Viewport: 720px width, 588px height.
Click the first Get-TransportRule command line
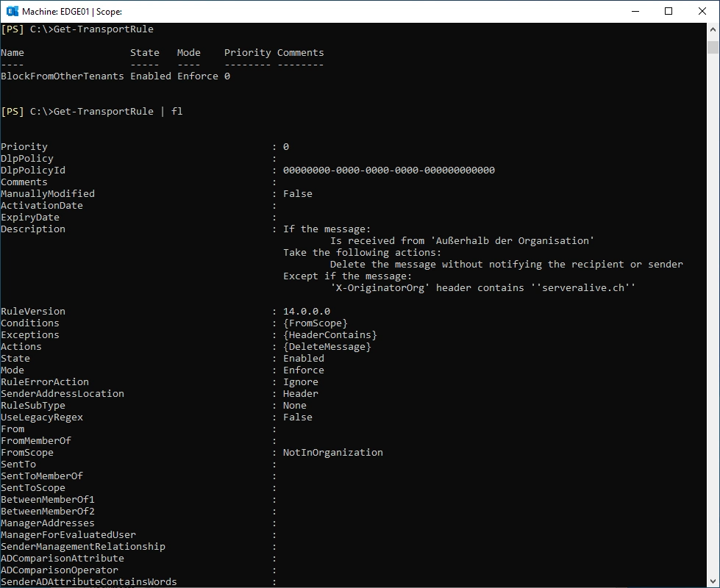(77, 29)
